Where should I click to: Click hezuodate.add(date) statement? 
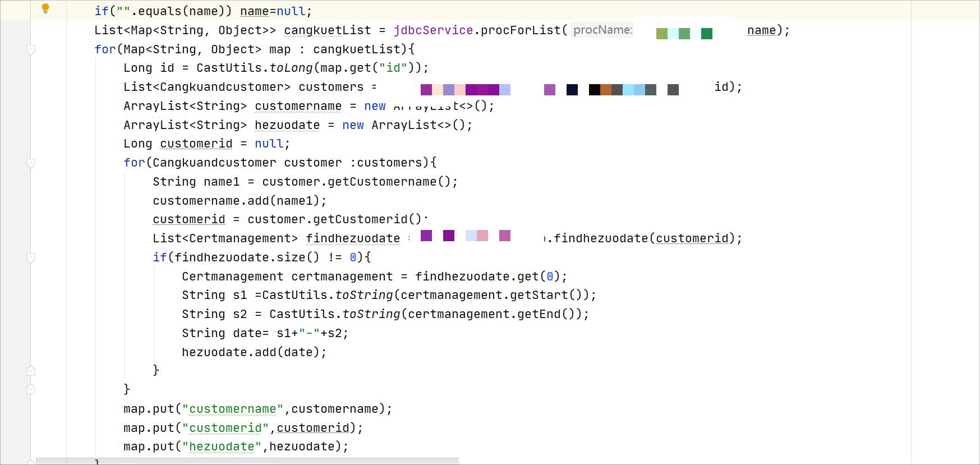(254, 352)
